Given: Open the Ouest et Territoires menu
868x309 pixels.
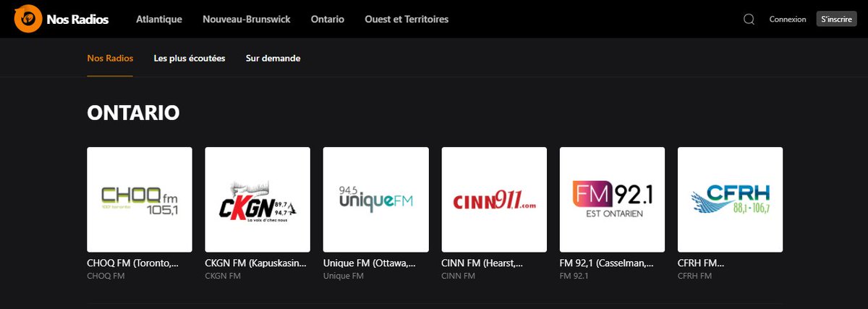Looking at the screenshot, I should tap(407, 20).
